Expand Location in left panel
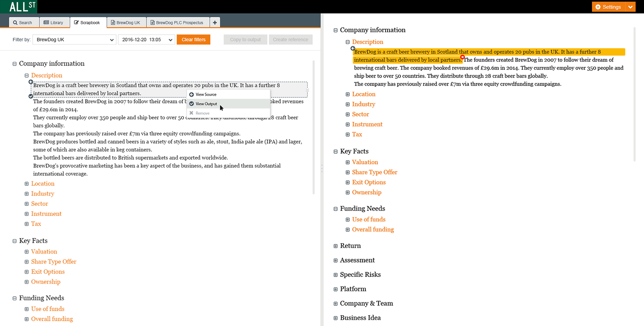Screen dimensions: 644x326 click(x=27, y=184)
